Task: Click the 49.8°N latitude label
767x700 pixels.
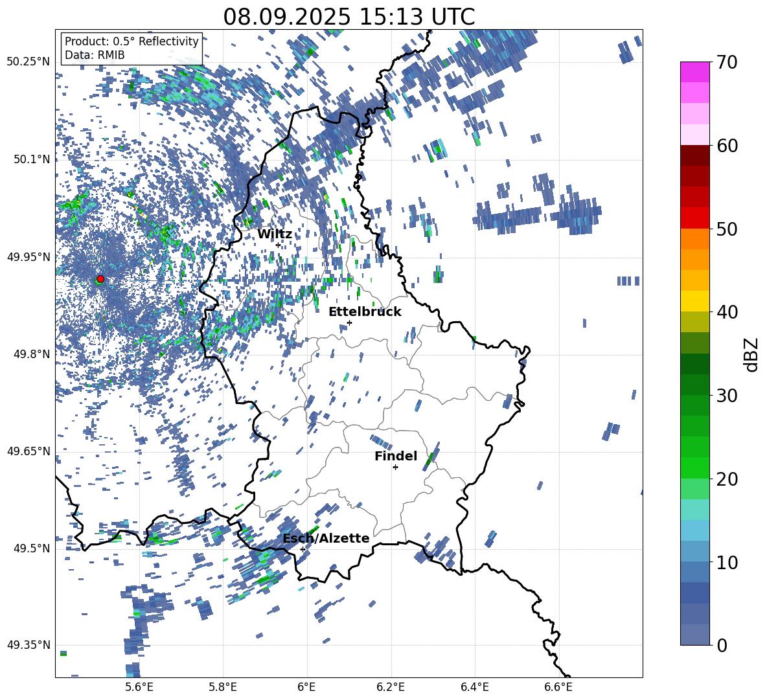Action: coord(31,354)
